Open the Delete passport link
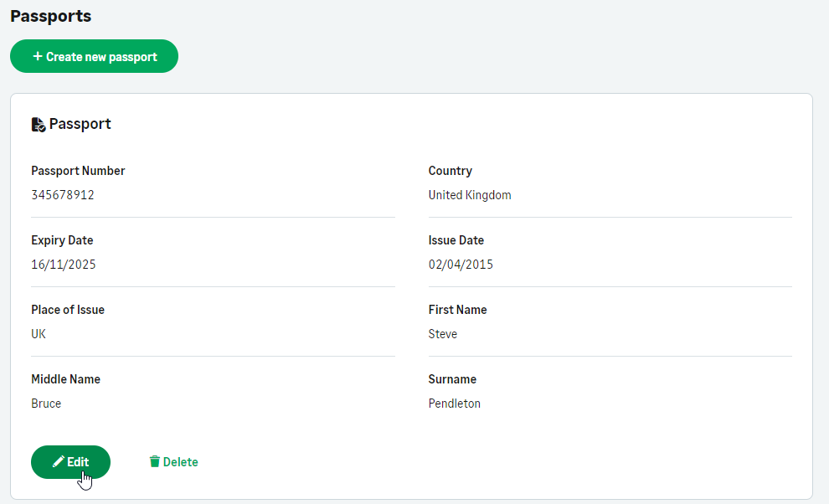 (x=180, y=462)
